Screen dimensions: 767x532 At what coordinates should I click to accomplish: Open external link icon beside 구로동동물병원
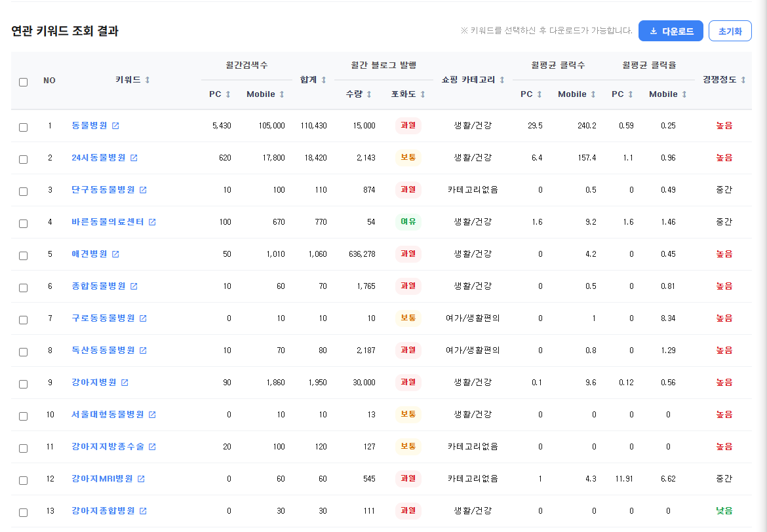(143, 318)
